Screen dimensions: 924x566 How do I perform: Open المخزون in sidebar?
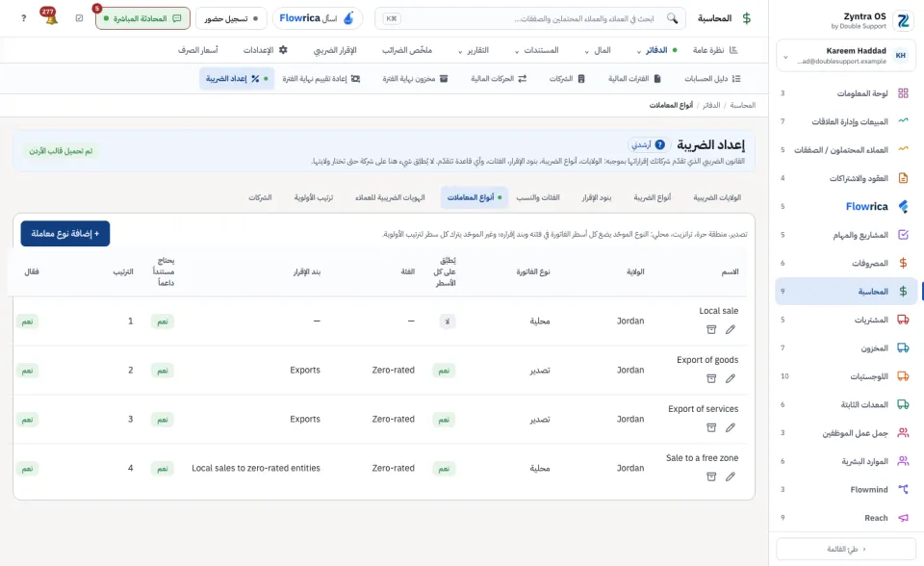(x=846, y=347)
